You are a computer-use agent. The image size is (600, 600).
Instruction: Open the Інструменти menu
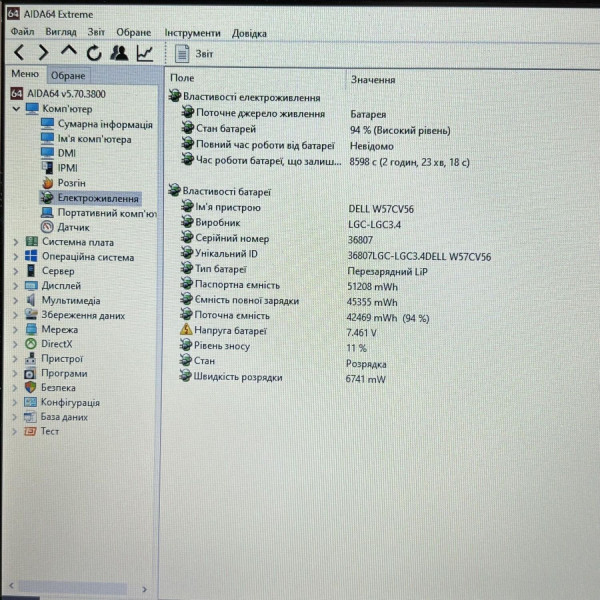(192, 33)
